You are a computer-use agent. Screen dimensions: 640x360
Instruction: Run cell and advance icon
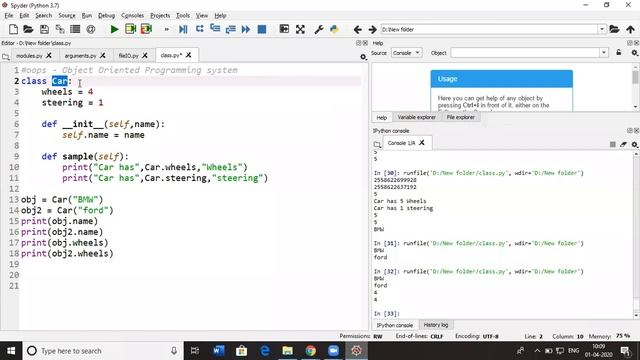[x=146, y=29]
